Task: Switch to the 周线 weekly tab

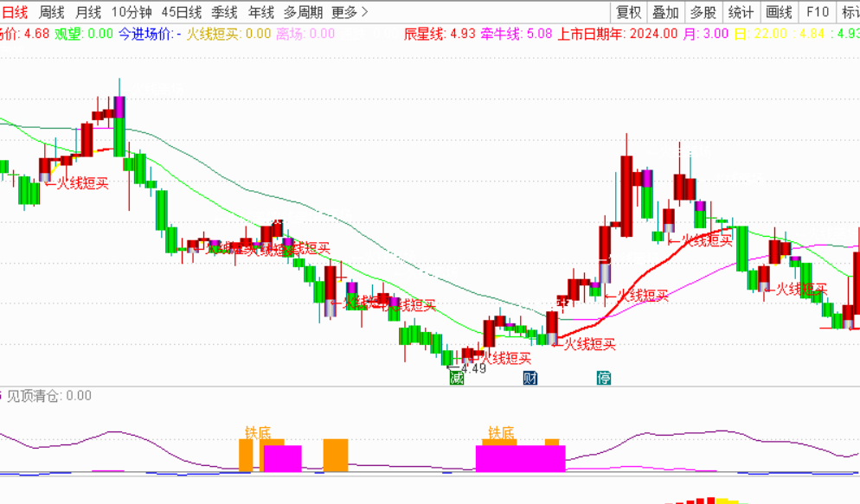Action: click(52, 12)
